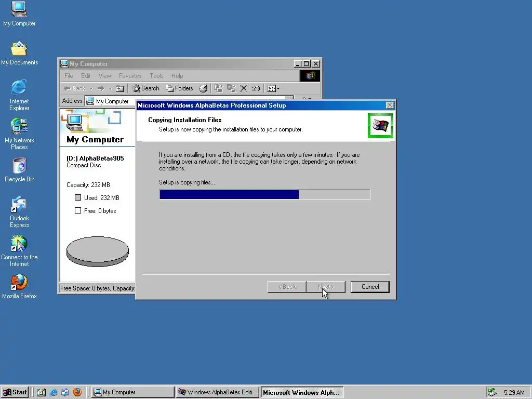Viewport: 532px width, 399px height.
Task: Open Back history dropdown arrow
Action: pos(91,88)
